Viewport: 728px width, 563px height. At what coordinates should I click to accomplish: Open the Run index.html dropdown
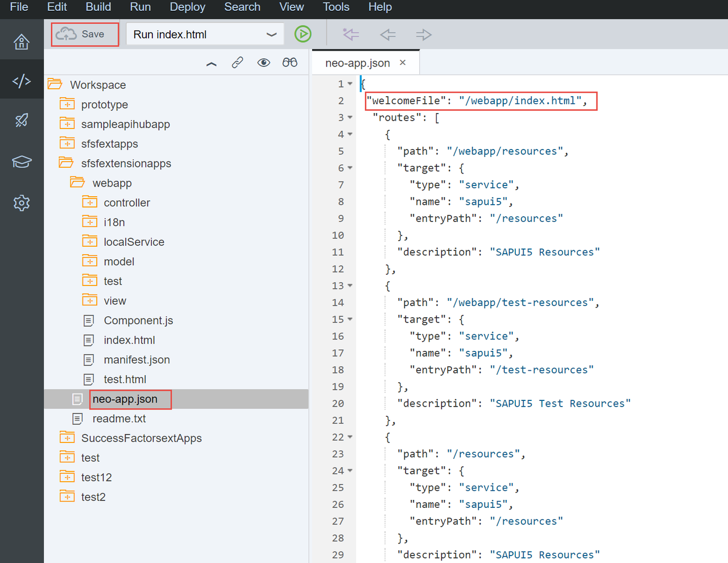click(x=205, y=34)
